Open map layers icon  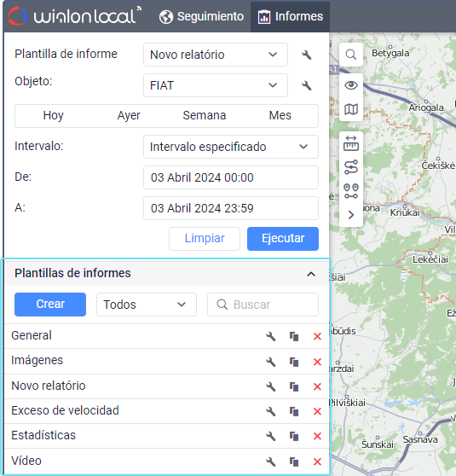click(351, 109)
